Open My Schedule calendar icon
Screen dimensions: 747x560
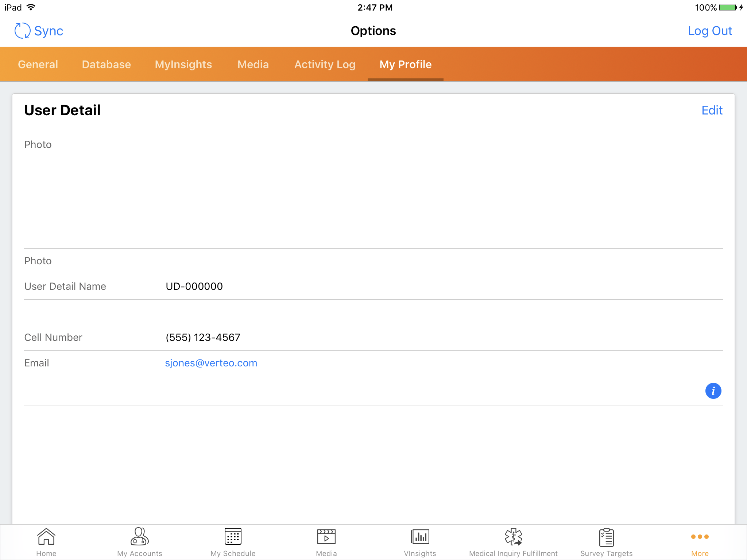point(233,537)
